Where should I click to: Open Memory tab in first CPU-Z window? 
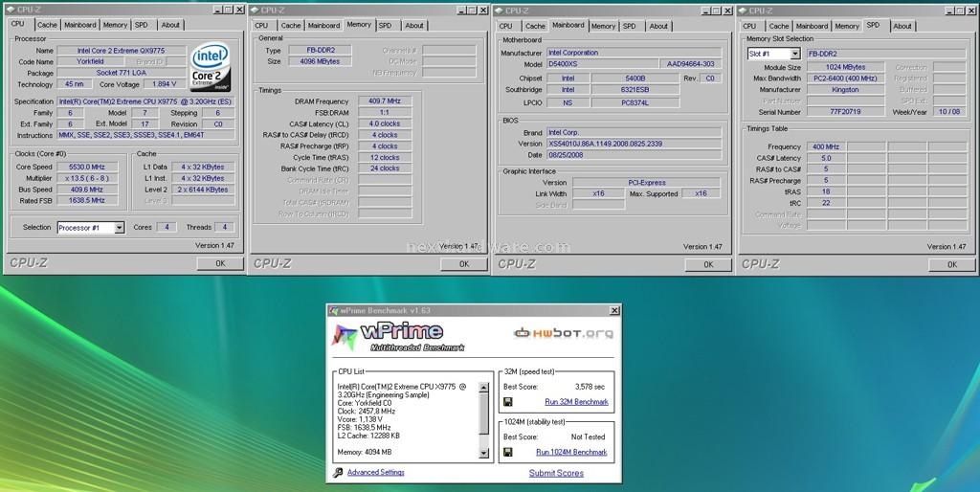click(x=115, y=25)
